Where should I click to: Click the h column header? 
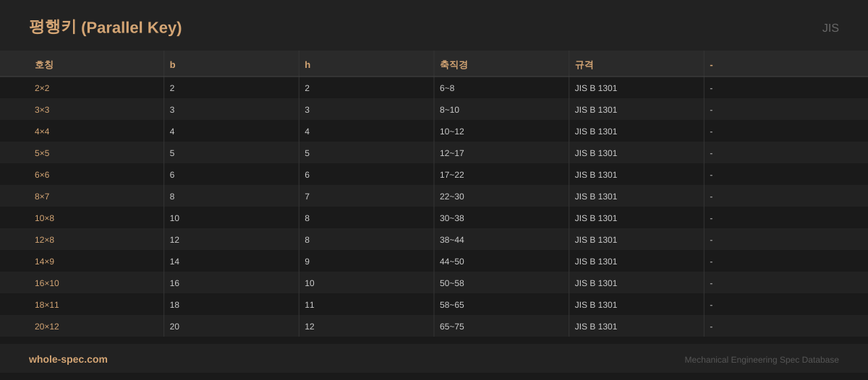point(307,64)
